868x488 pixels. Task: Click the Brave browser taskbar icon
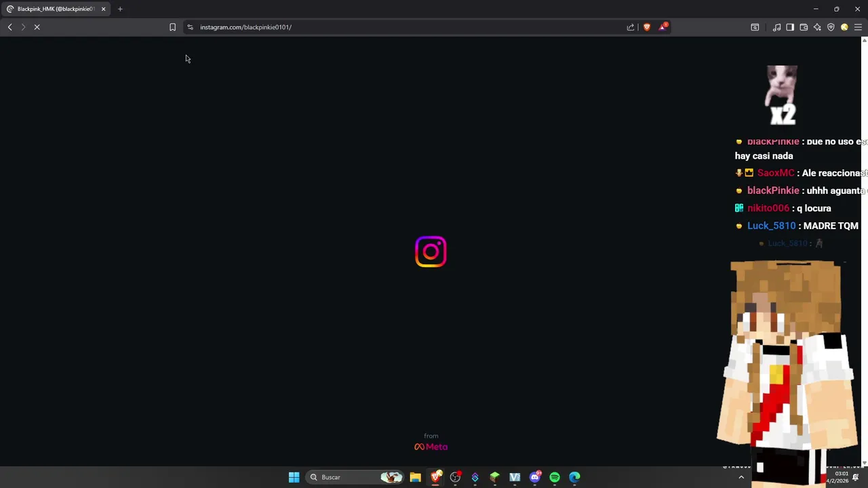436,477
